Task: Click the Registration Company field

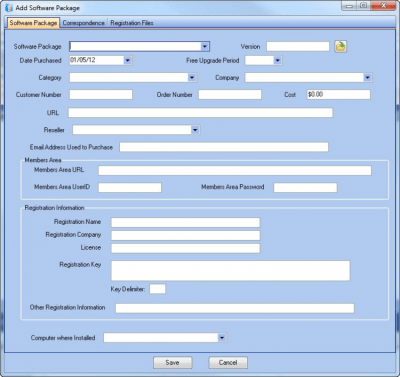Action: click(x=185, y=235)
